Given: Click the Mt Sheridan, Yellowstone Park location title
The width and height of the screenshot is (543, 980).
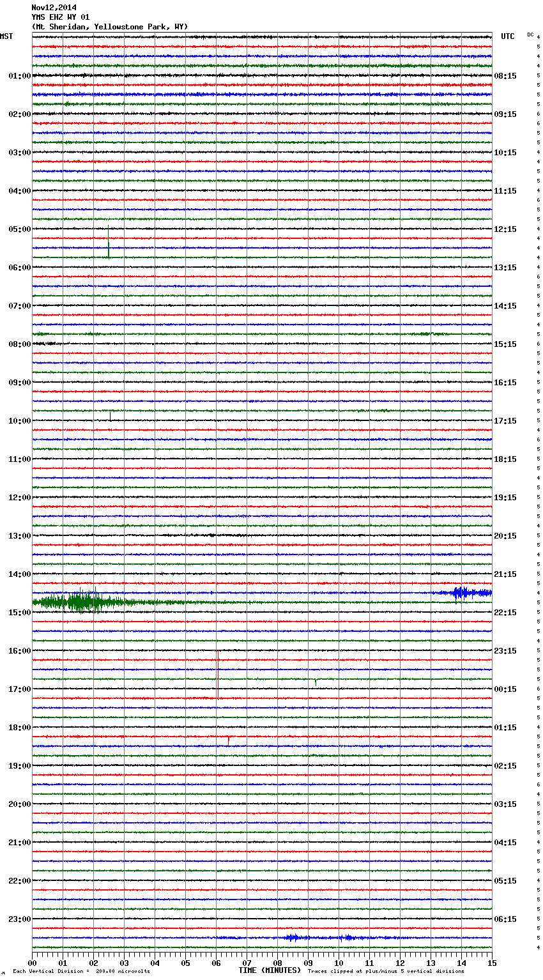Looking at the screenshot, I should tap(110, 27).
